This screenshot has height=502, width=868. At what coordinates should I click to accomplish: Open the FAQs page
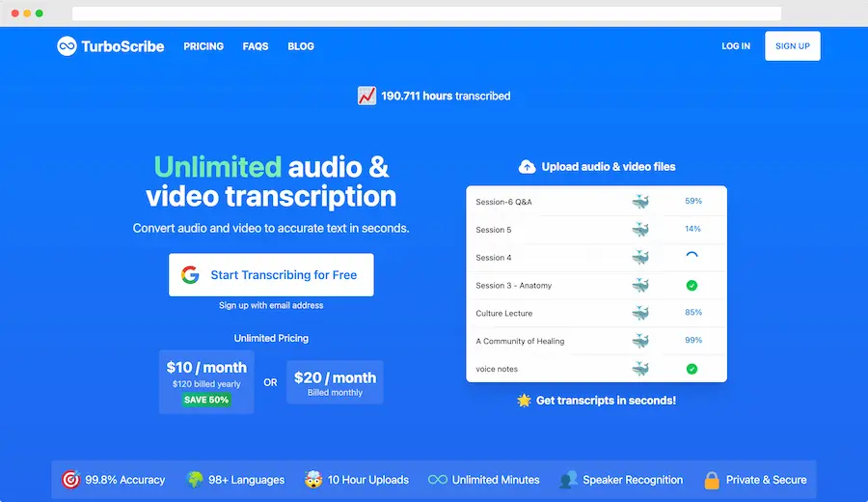coord(256,46)
